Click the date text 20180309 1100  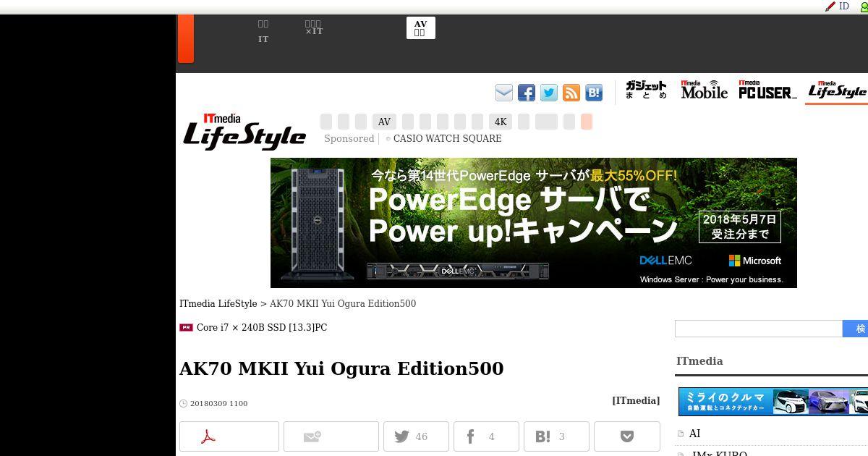click(x=218, y=404)
